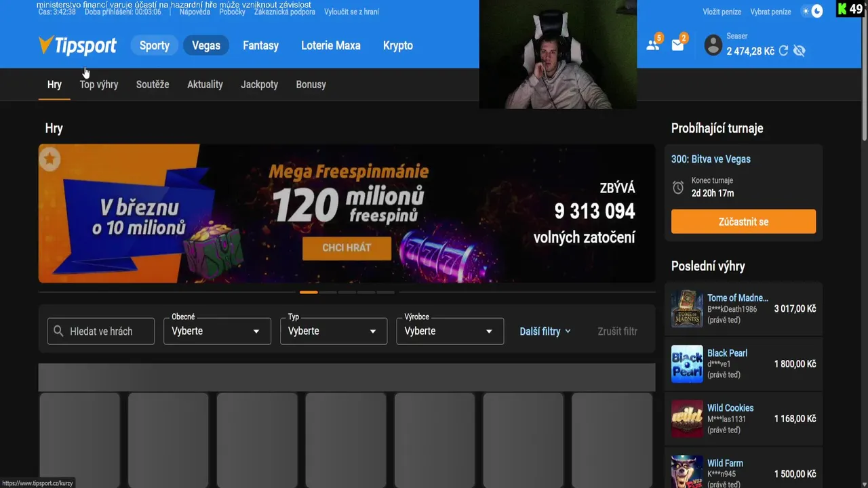
Task: Open messages envelope icon
Action: [677, 45]
